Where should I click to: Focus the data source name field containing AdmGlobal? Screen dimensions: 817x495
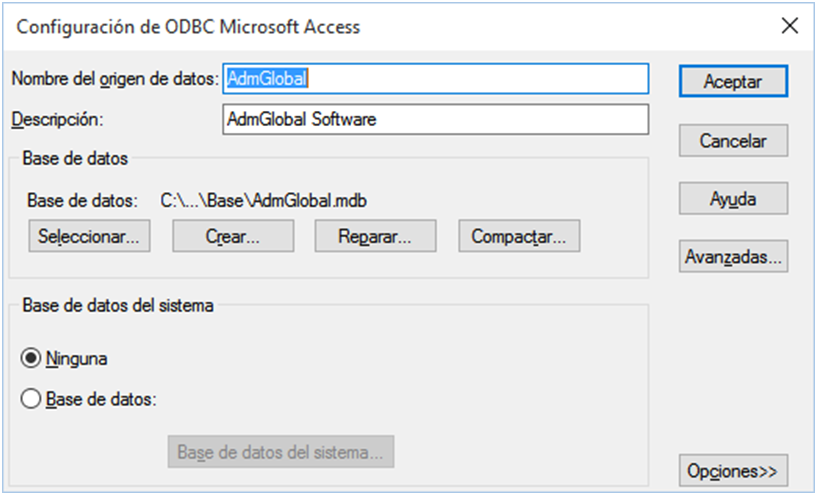tap(436, 79)
